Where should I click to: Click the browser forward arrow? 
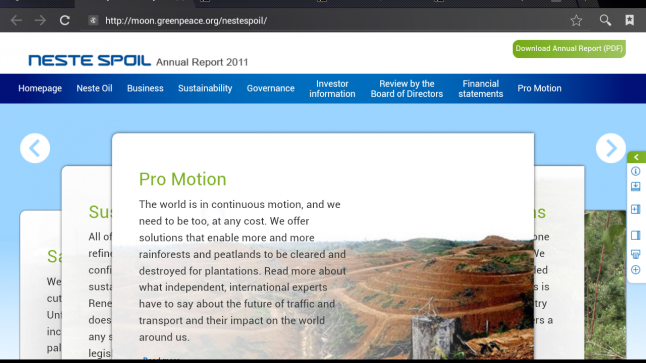tap(40, 20)
